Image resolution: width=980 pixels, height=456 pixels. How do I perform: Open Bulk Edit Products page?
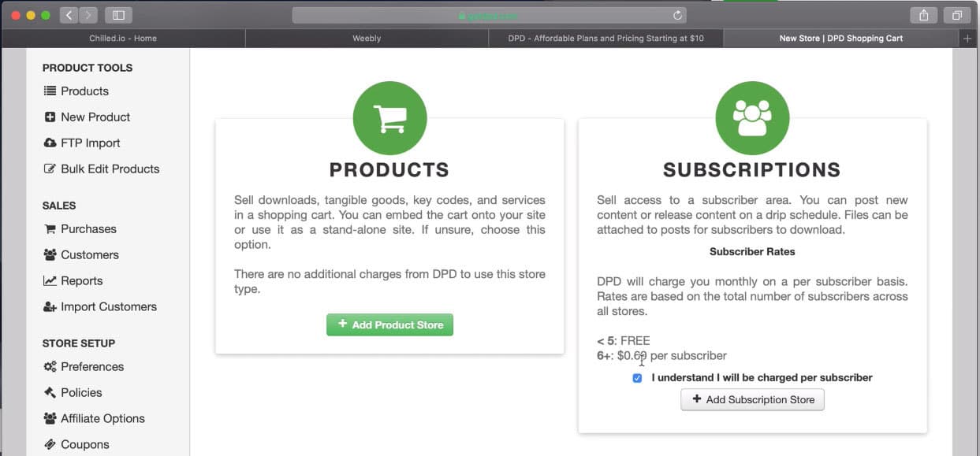110,169
